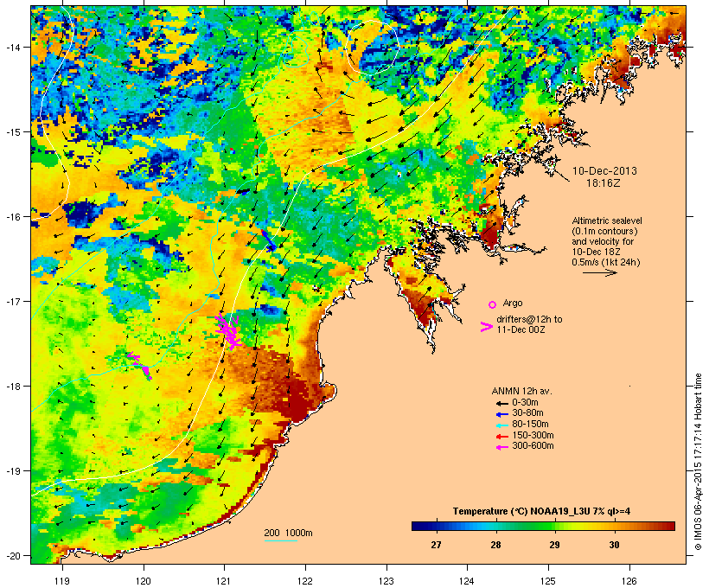This screenshot has width=709, height=588.
Task: Click the large magenta drifter cluster near 121E
Action: coord(228,331)
